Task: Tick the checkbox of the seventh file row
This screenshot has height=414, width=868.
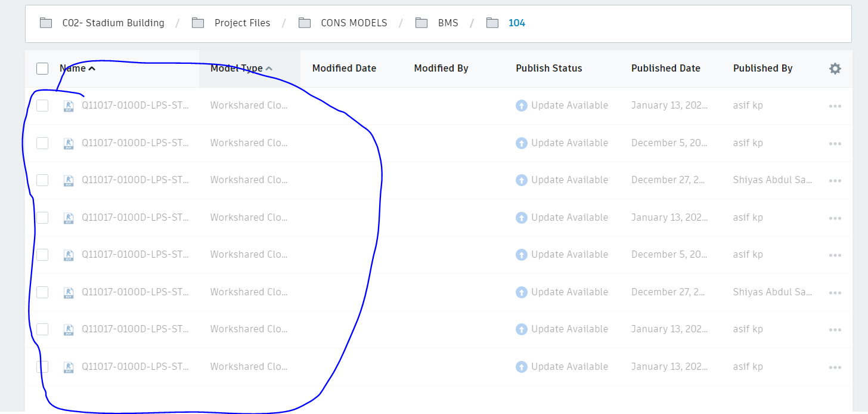Action: click(42, 329)
